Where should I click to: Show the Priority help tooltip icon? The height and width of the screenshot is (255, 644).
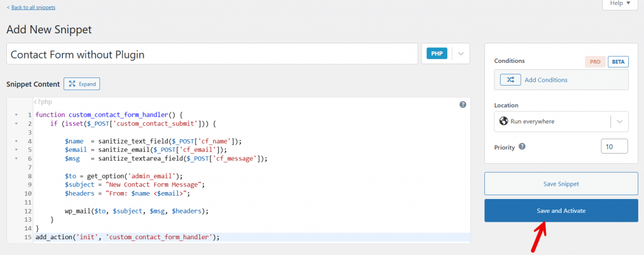521,147
